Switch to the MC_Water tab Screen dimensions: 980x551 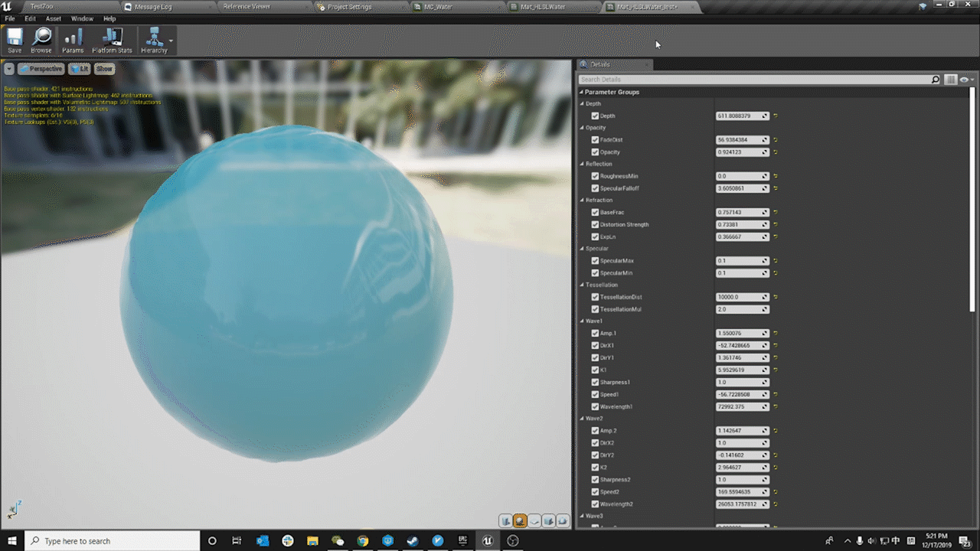(456, 7)
